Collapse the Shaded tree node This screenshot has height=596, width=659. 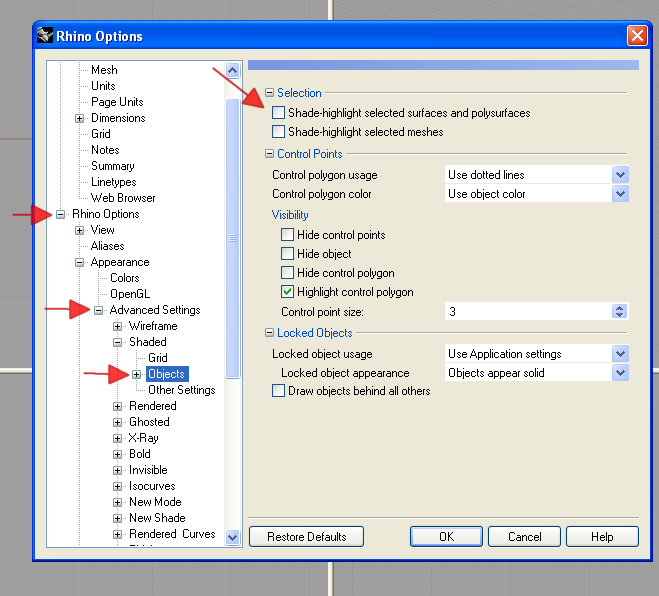click(x=118, y=342)
